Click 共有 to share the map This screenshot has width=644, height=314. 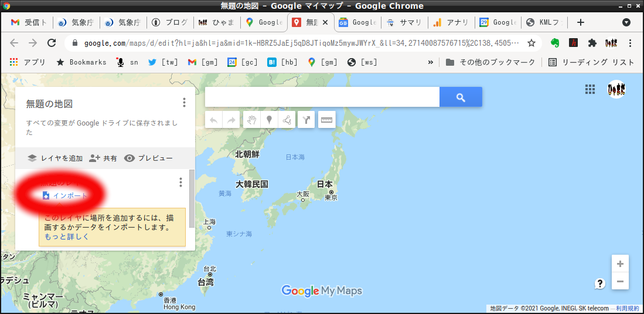103,158
